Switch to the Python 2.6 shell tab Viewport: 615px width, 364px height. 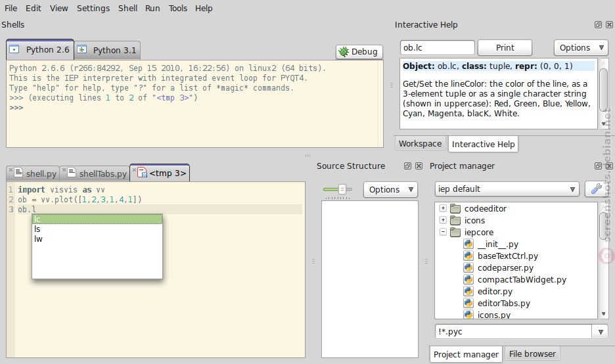coord(40,50)
